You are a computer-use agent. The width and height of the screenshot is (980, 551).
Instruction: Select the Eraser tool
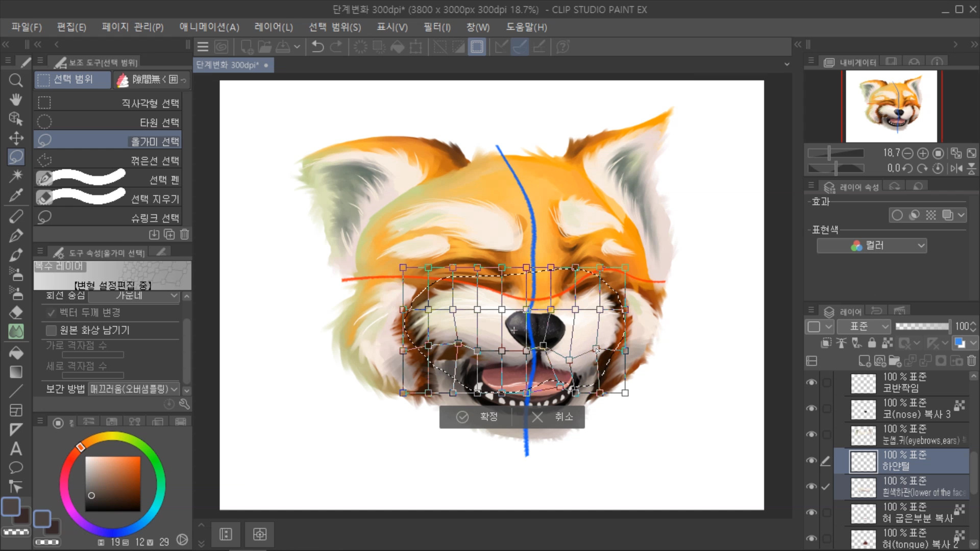coord(16,312)
